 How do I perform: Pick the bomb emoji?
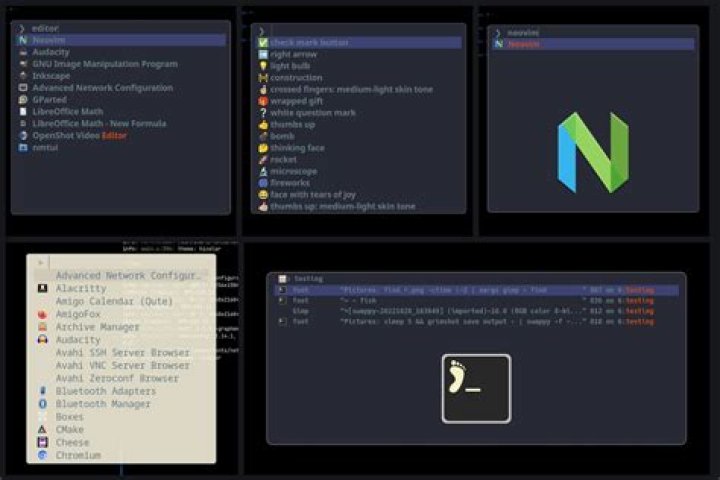click(359, 136)
